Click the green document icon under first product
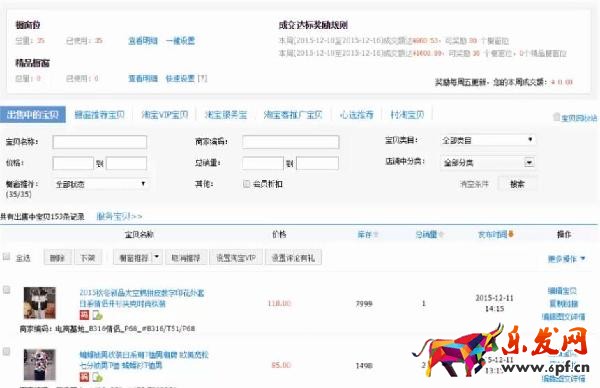This screenshot has height=388, width=600. [97, 315]
